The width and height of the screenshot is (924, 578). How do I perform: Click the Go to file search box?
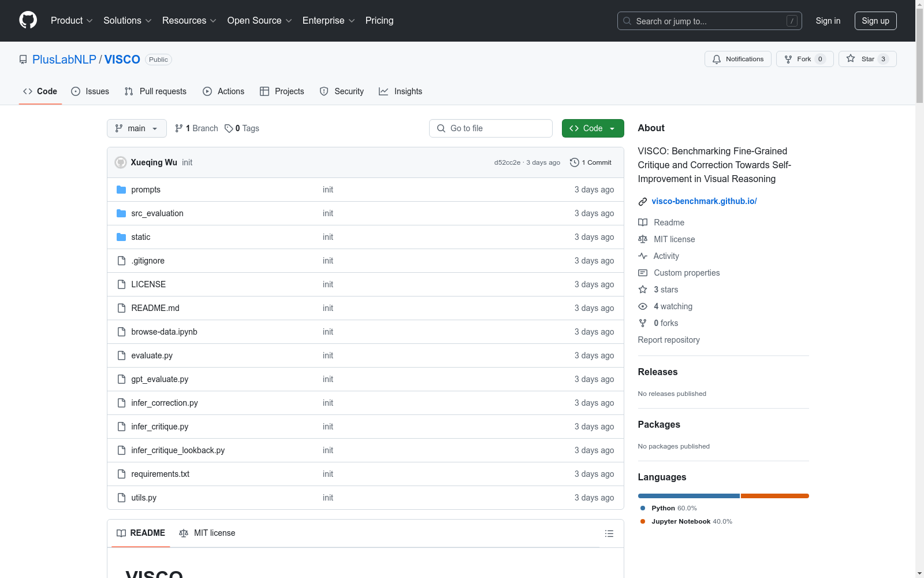pyautogui.click(x=491, y=128)
